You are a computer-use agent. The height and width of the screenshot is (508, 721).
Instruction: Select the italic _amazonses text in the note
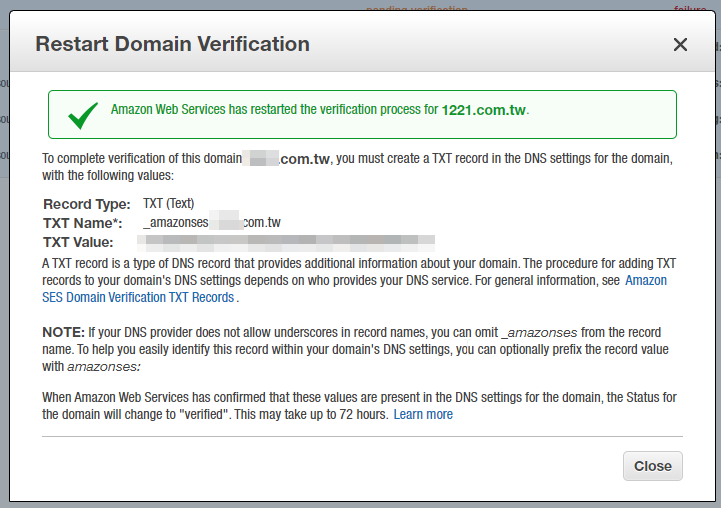point(539,332)
